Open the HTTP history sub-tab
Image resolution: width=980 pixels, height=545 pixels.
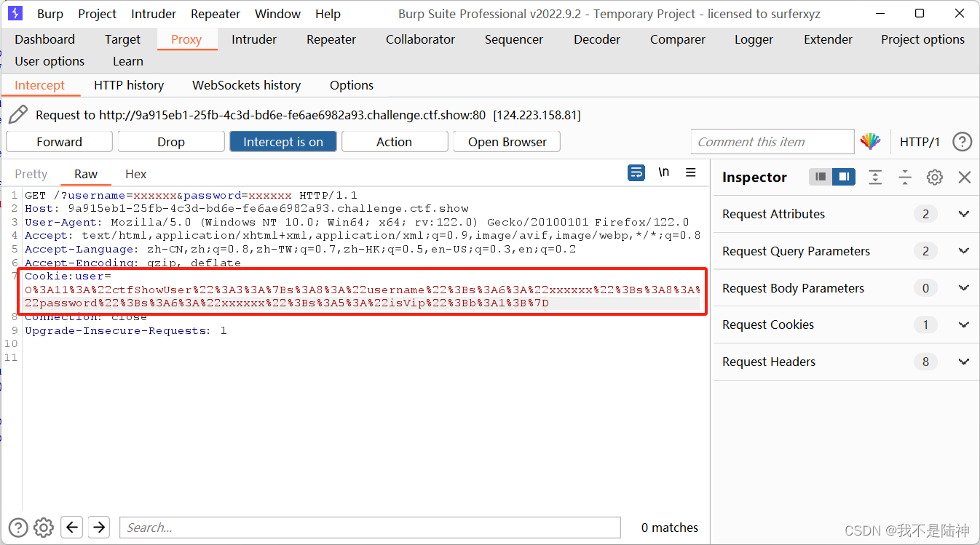point(129,85)
